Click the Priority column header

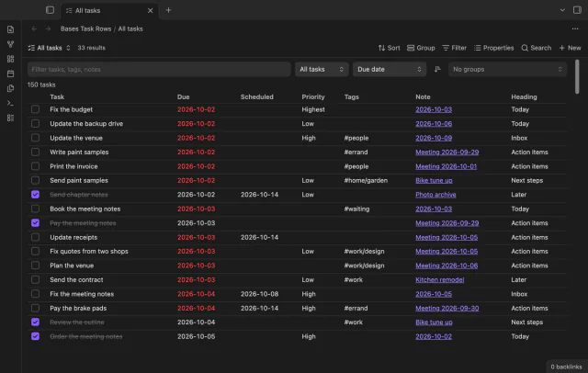313,96
